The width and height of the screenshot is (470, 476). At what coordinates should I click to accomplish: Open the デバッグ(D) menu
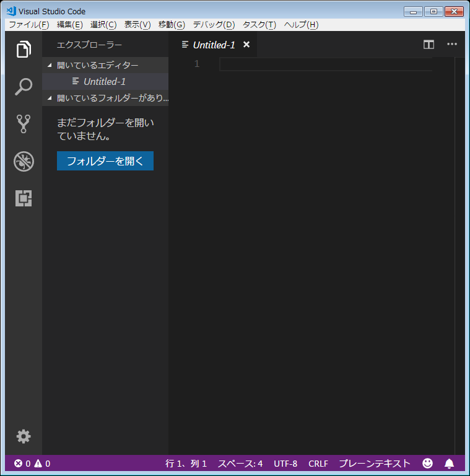point(214,25)
